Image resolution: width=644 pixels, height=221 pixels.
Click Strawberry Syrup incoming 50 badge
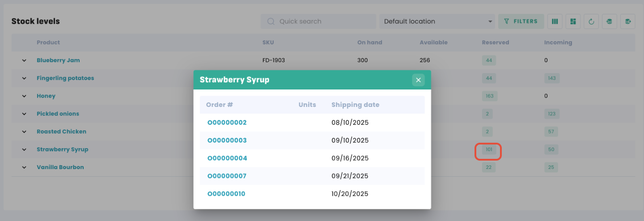[551, 150]
